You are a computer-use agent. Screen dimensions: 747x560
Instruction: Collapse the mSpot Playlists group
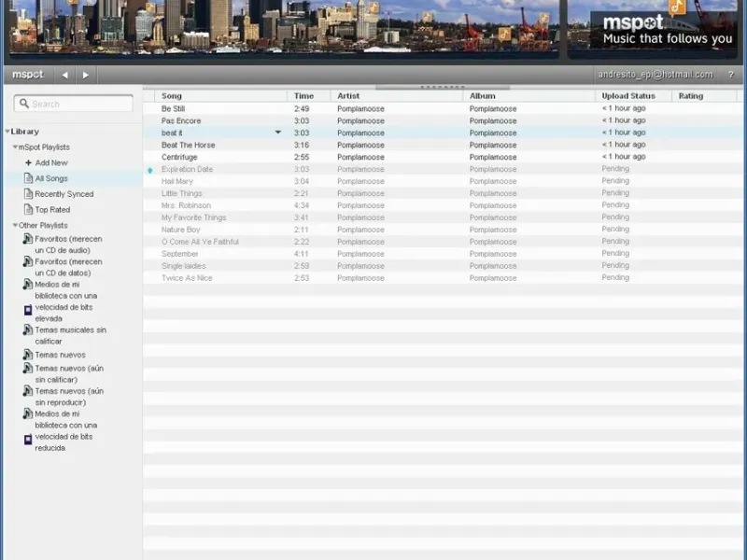coord(15,147)
